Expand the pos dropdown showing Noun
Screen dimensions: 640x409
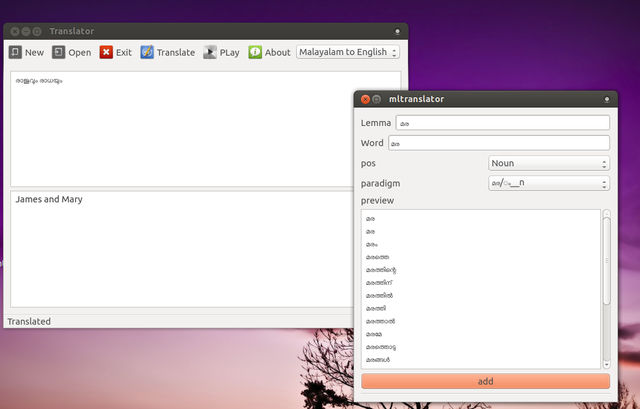pyautogui.click(x=548, y=163)
